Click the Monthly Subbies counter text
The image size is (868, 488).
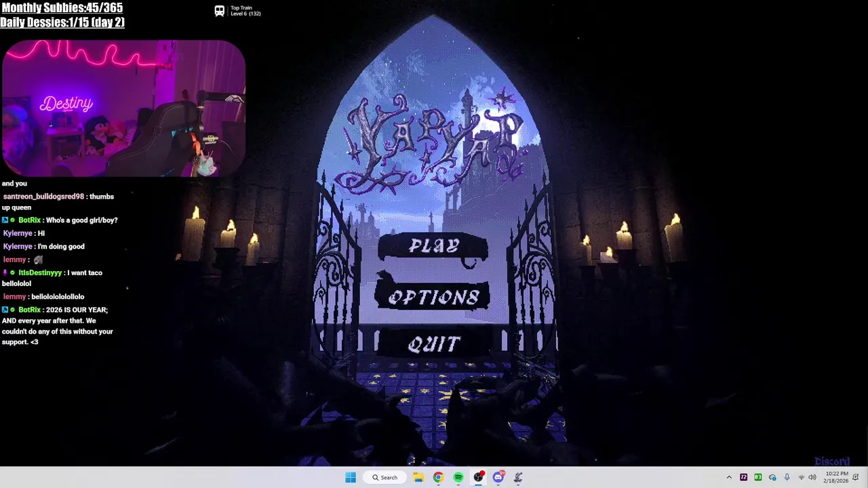(62, 7)
